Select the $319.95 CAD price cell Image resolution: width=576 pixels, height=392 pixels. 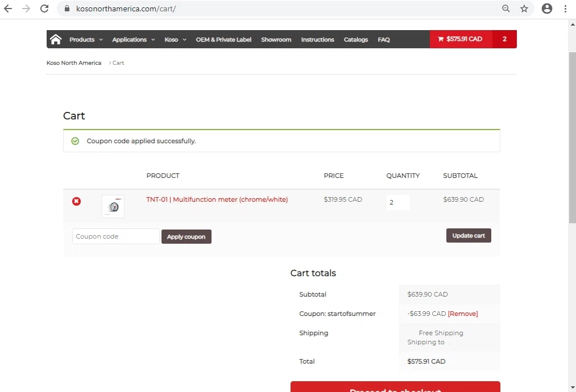tap(343, 199)
